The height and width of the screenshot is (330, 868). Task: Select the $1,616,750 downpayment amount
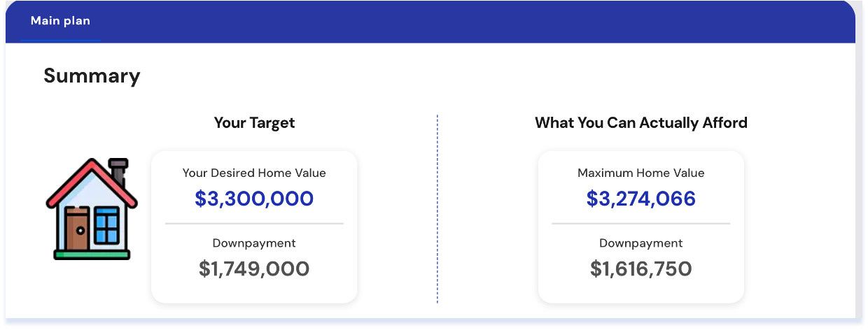pyautogui.click(x=640, y=269)
